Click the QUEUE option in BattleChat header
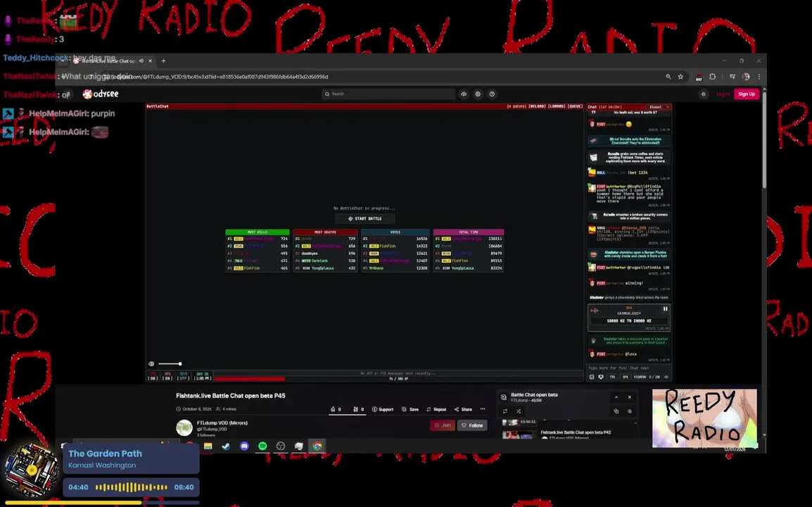This screenshot has height=507, width=812. pyautogui.click(x=576, y=106)
